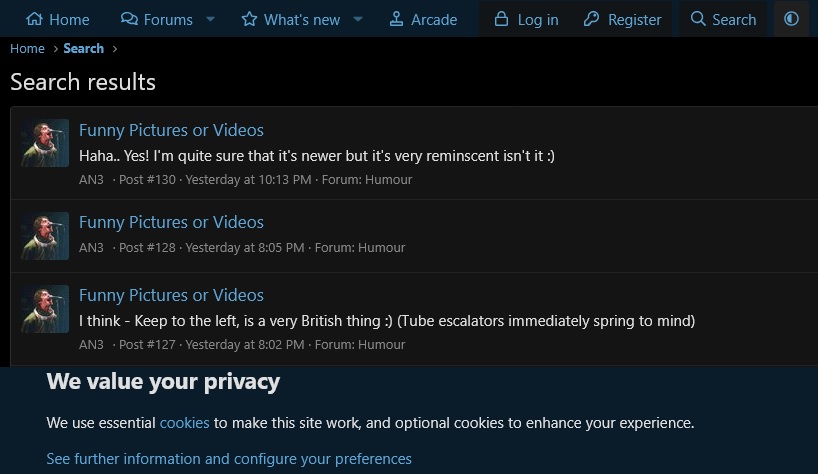Open the avatar for post #128
Viewport: 818px width, 474px height.
point(45,235)
